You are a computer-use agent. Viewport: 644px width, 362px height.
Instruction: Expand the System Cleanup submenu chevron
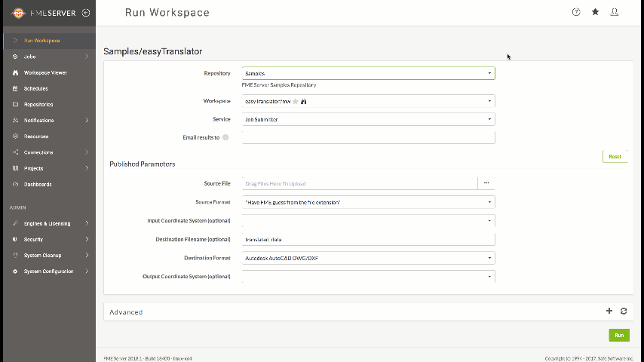click(87, 256)
